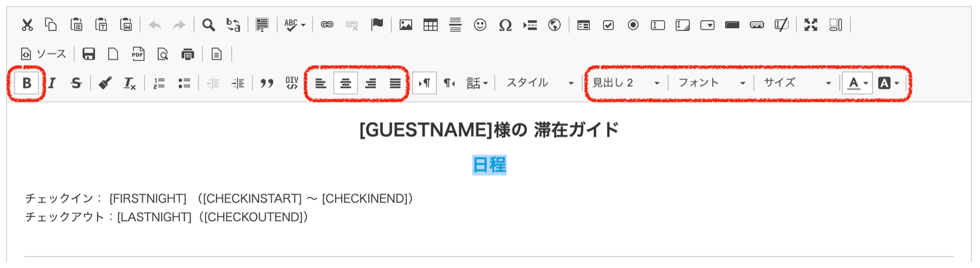
Task: Open the smiley emoticon picker
Action: pos(480,25)
